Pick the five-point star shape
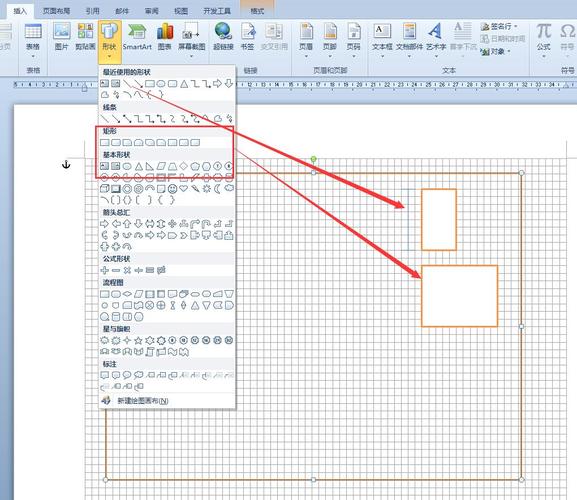This screenshot has height=500, width=577. tap(138, 340)
